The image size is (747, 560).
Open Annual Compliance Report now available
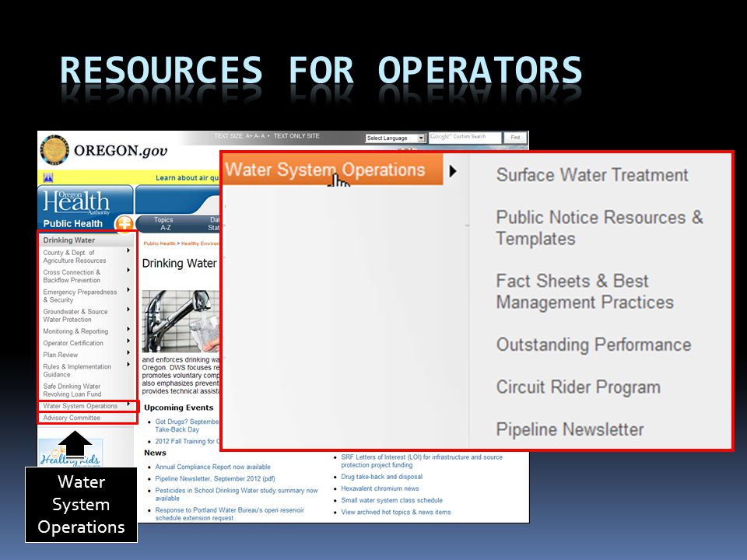pyautogui.click(x=212, y=467)
